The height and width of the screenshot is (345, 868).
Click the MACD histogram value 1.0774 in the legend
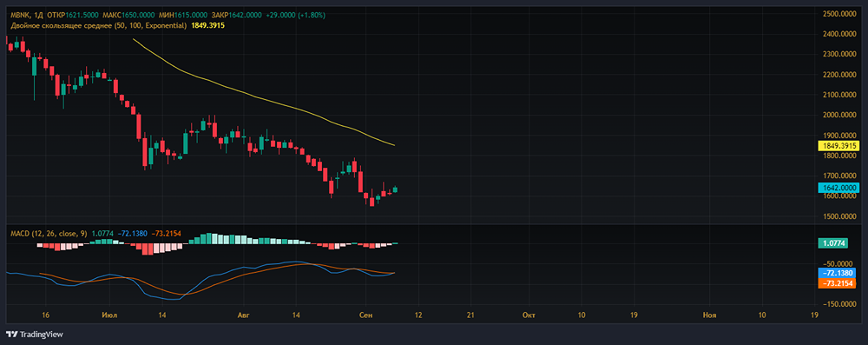[102, 234]
